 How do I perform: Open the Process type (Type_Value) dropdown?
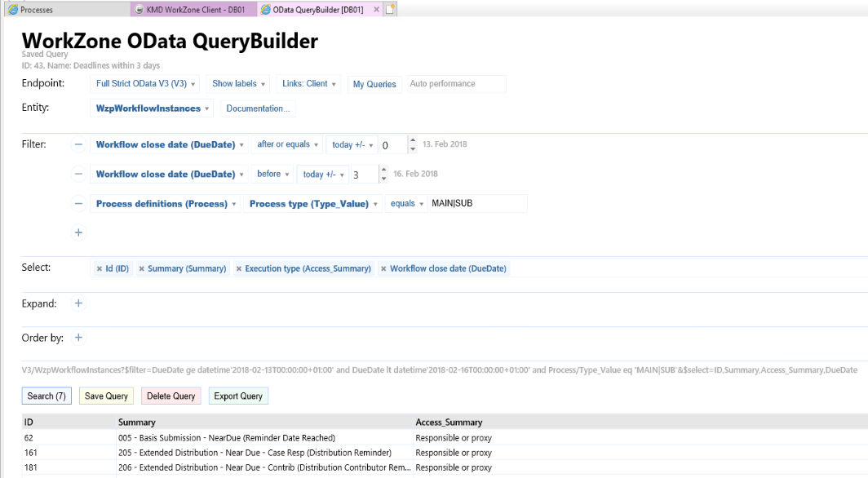[312, 204]
